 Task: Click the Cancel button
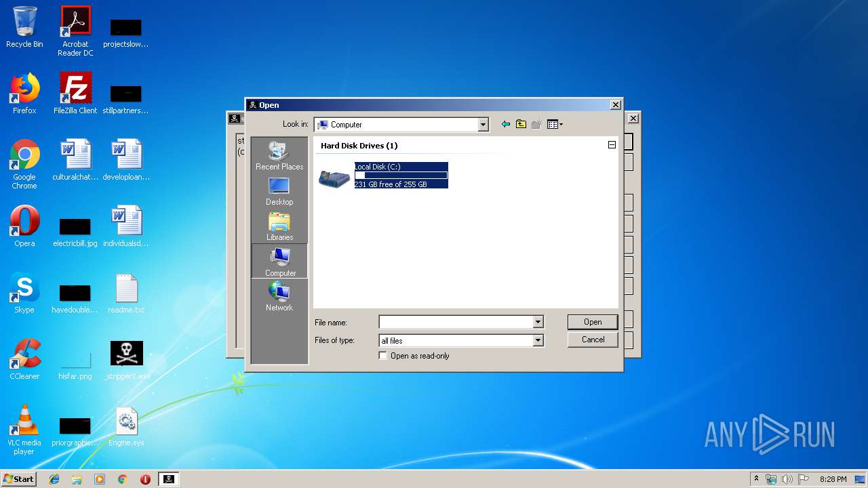pyautogui.click(x=593, y=340)
